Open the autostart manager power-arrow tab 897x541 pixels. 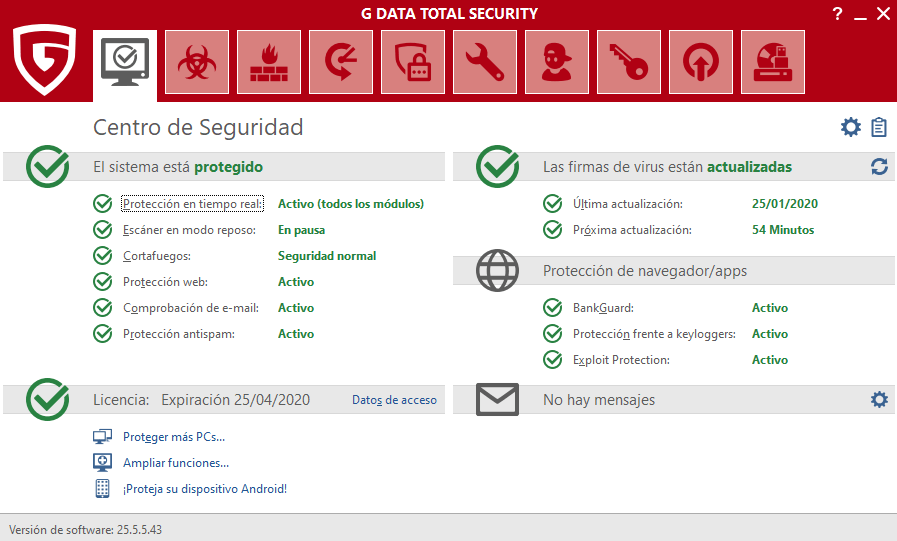(701, 62)
